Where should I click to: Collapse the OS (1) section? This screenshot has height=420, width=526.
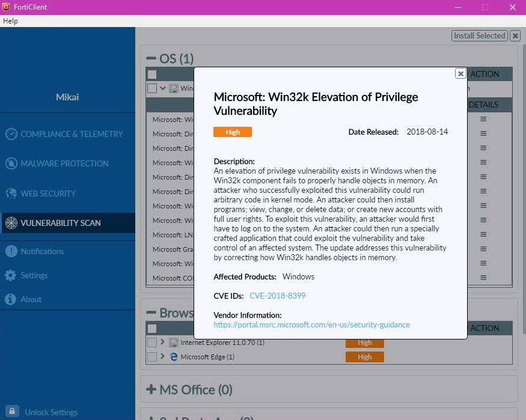coord(151,59)
